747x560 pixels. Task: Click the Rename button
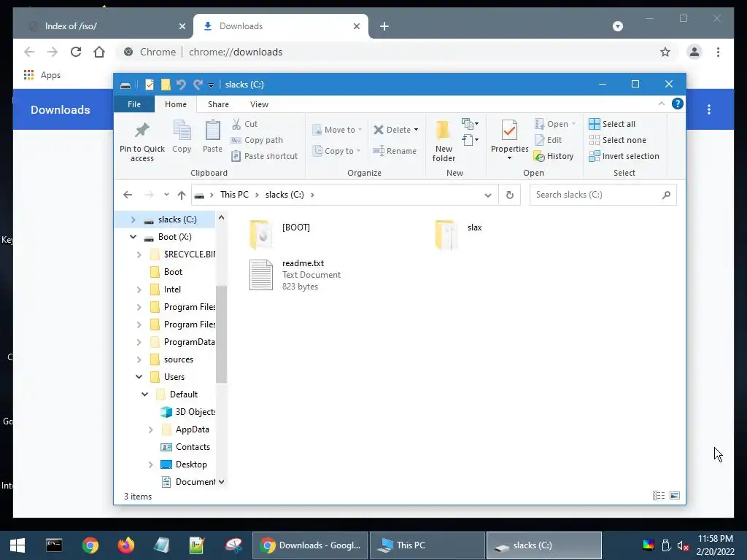point(395,151)
